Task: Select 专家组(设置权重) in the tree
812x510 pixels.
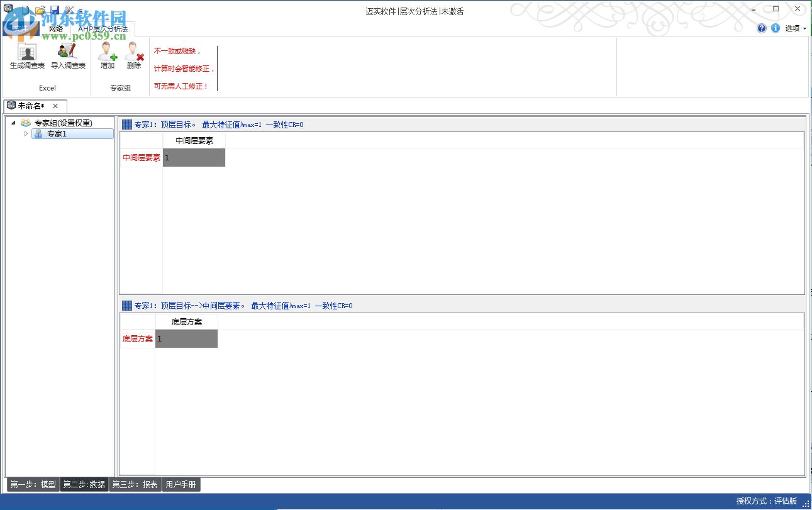Action: [63, 123]
